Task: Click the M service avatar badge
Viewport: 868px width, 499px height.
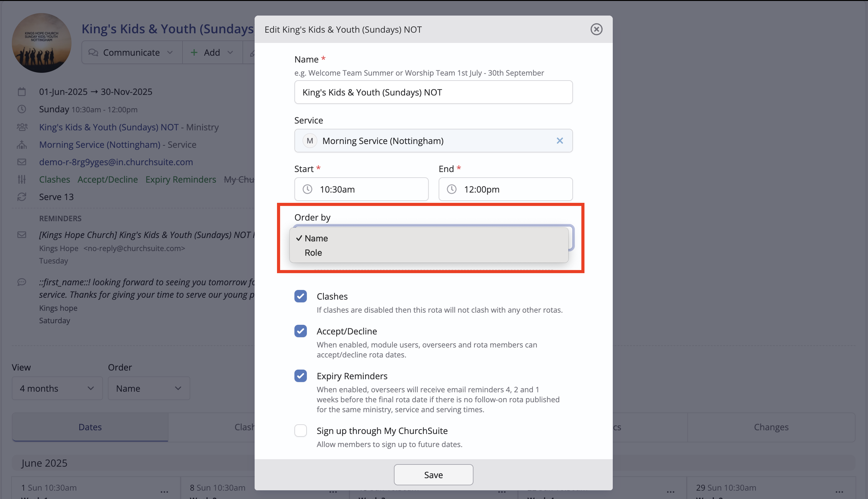Action: click(x=310, y=141)
